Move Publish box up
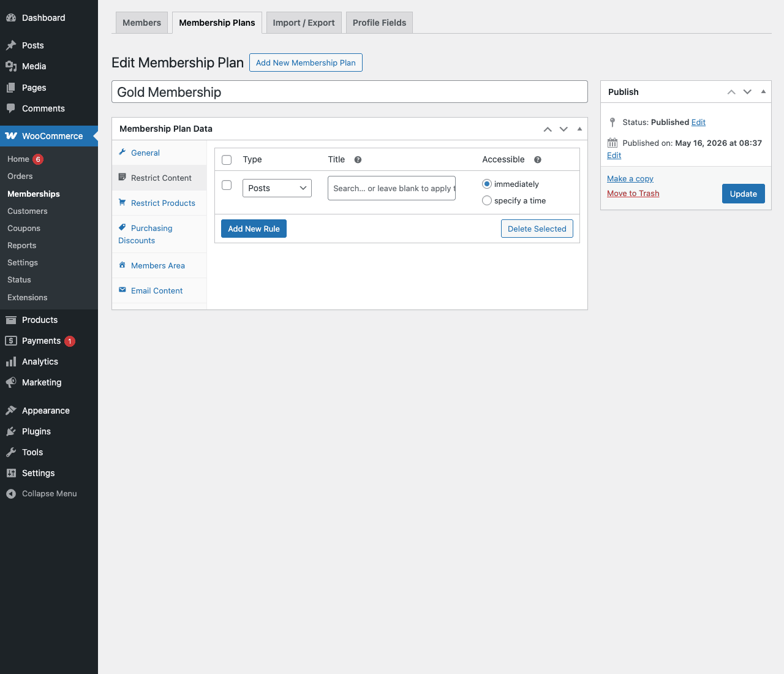Image resolution: width=784 pixels, height=674 pixels. [x=731, y=92]
